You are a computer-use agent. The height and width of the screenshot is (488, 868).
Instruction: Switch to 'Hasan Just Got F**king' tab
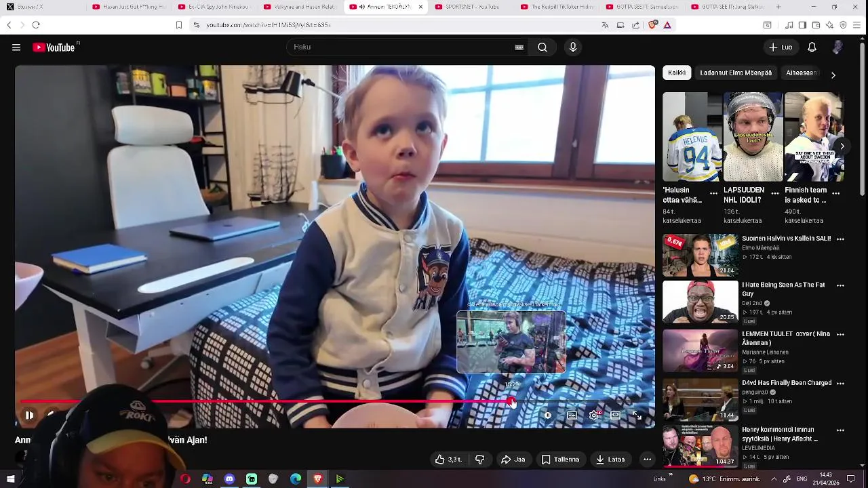129,7
